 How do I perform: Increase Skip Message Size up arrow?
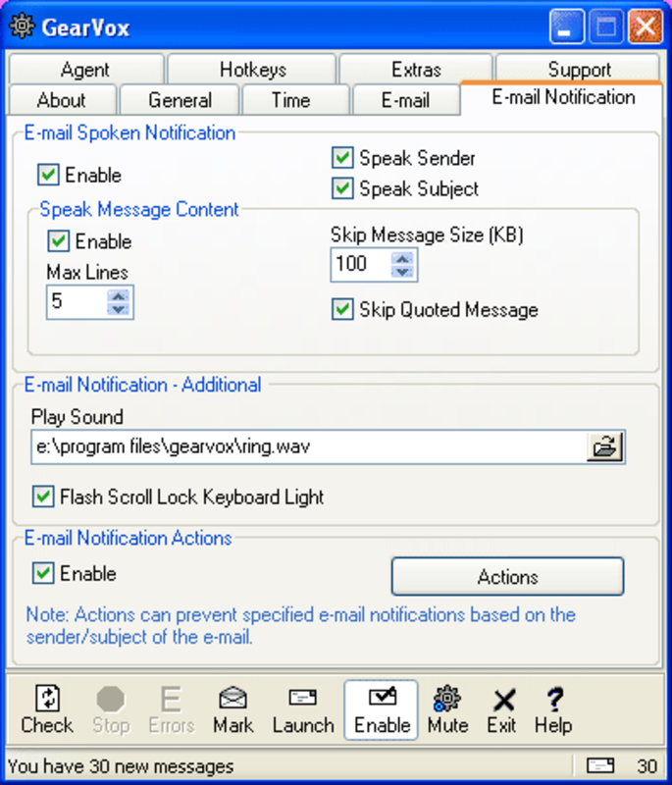(402, 258)
